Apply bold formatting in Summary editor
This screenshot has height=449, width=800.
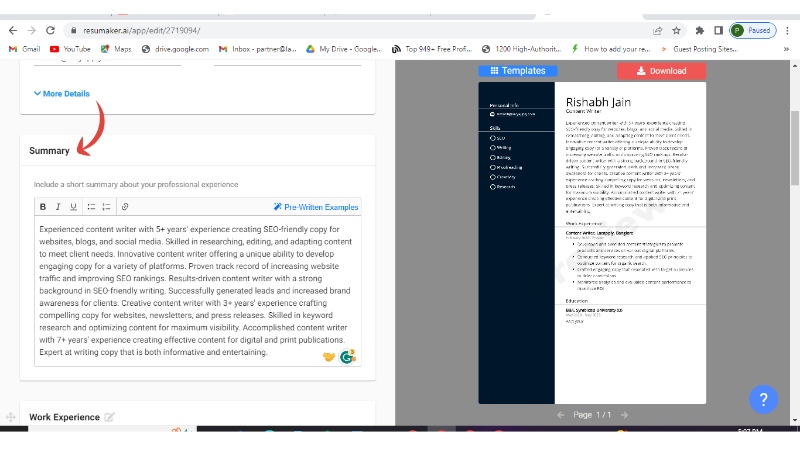tap(43, 207)
